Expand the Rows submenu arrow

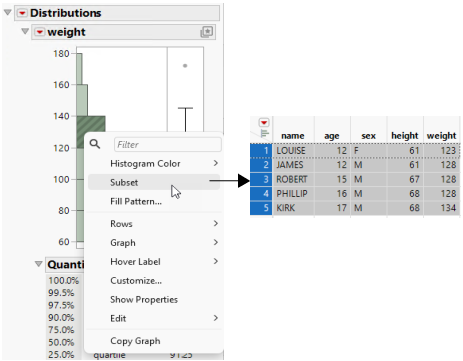pos(216,223)
